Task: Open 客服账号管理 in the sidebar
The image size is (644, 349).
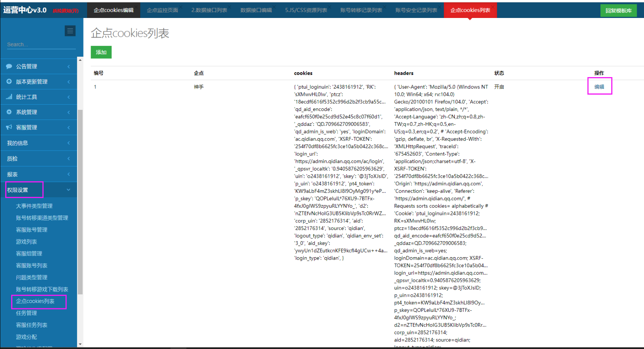Action: (32, 230)
